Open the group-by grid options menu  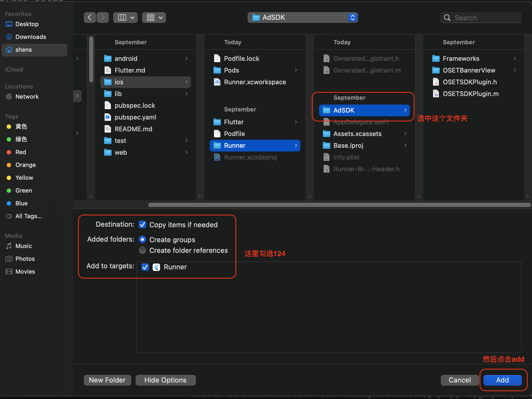(154, 18)
